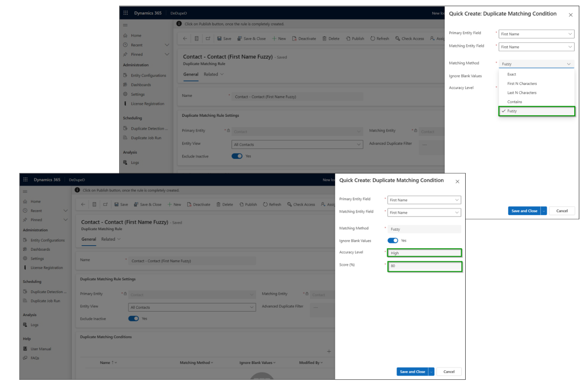The width and height of the screenshot is (588, 392).
Task: Click Refresh icon in the upper screenshot toolbar
Action: [373, 39]
